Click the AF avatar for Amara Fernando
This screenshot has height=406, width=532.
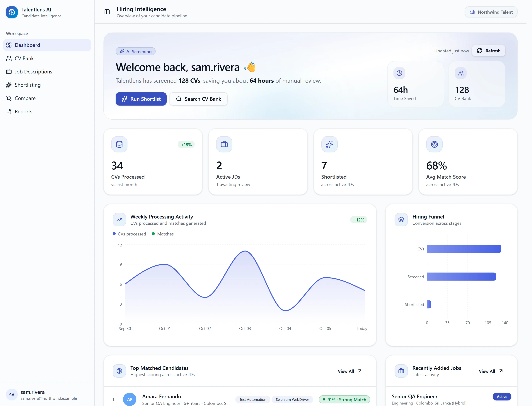click(x=130, y=400)
